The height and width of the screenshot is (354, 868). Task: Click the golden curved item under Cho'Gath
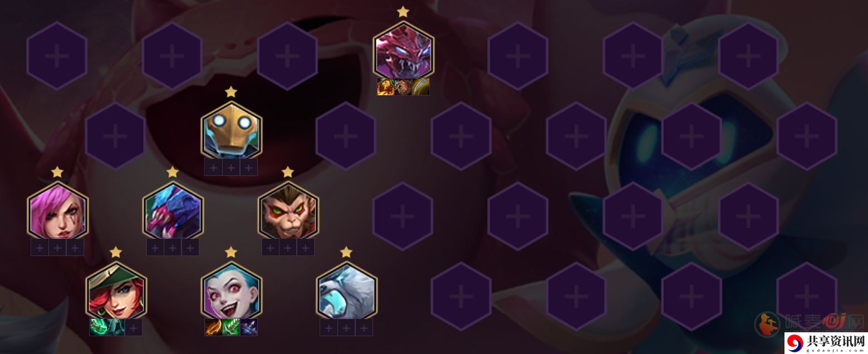pyautogui.click(x=421, y=87)
